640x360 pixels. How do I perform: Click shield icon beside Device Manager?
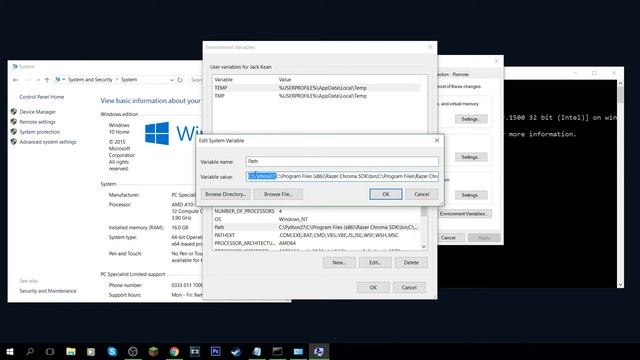tap(13, 111)
